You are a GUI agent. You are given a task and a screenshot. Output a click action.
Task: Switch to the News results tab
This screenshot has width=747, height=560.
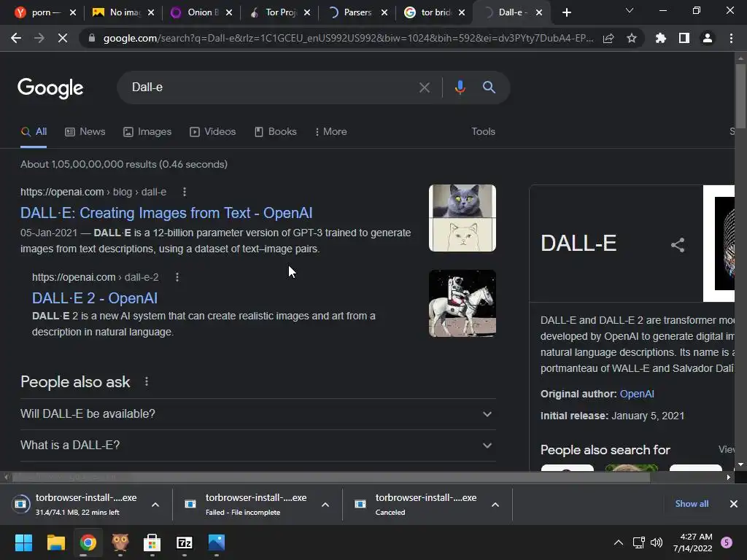coord(85,132)
